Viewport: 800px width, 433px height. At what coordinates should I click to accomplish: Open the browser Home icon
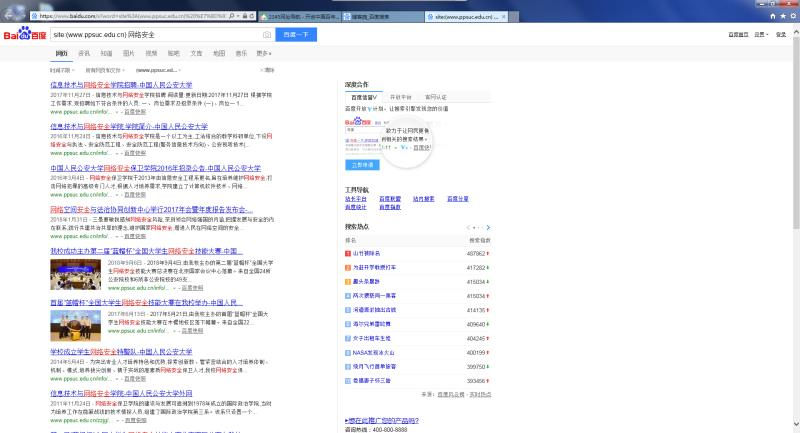772,16
